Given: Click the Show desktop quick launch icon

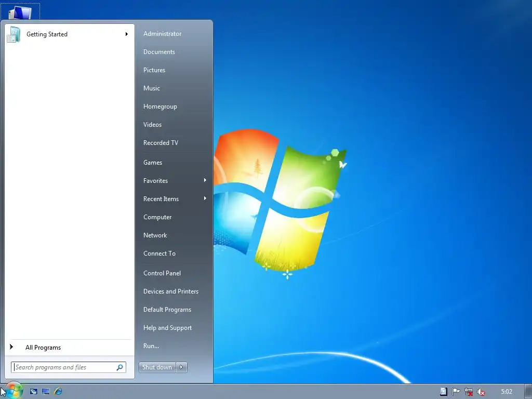Looking at the screenshot, I should pyautogui.click(x=46, y=392).
